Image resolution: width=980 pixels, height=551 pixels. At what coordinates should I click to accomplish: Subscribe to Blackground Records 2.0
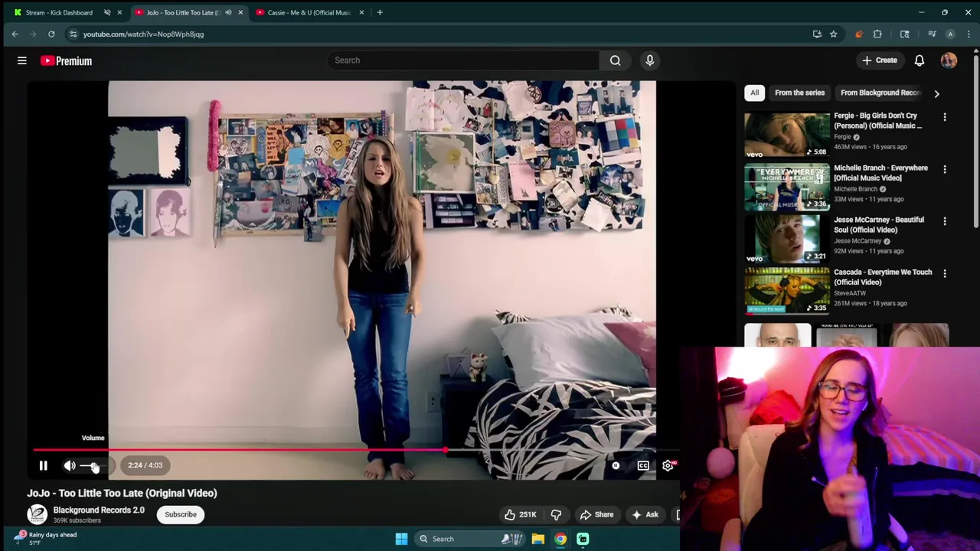coord(181,514)
